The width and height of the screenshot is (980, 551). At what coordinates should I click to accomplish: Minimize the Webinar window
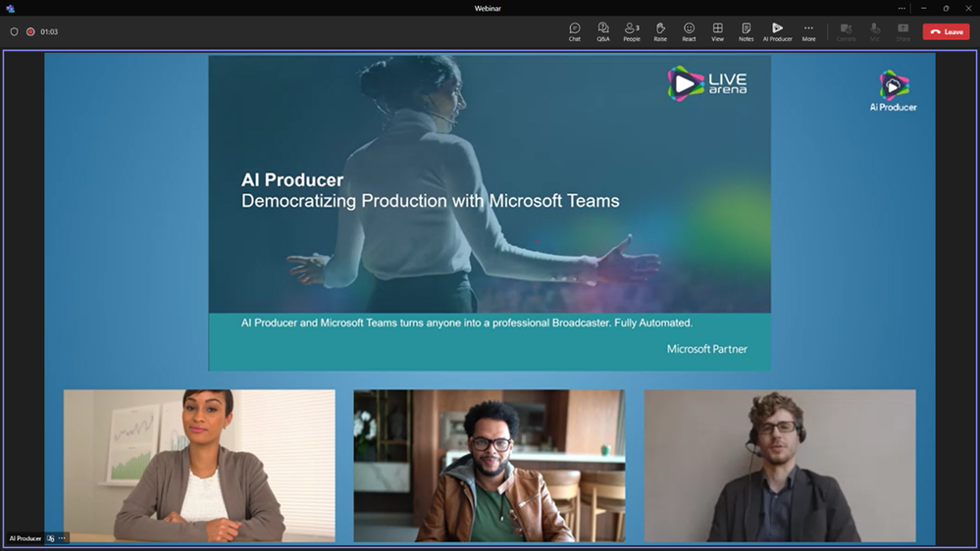point(924,8)
